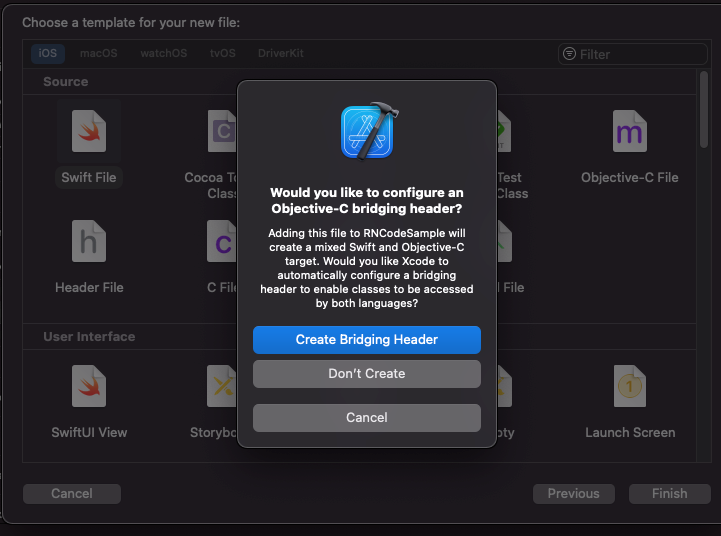Switch to the macOS platform tab
721x536 pixels.
(x=98, y=53)
